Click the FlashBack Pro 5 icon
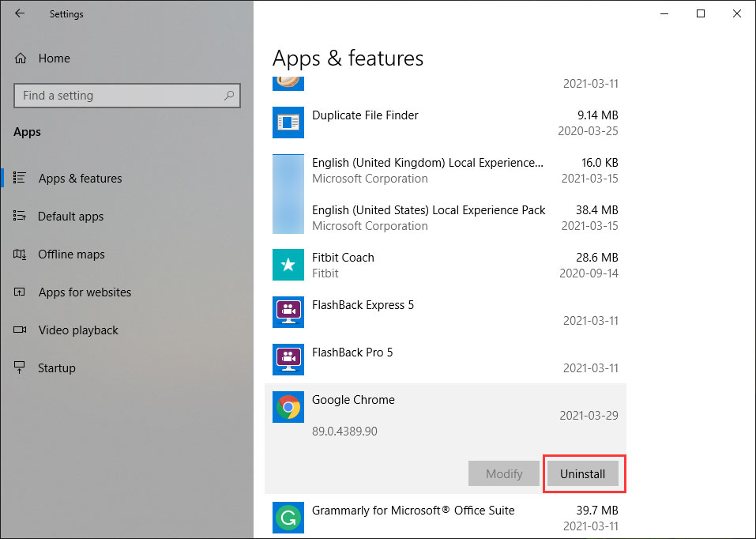The width and height of the screenshot is (756, 539). tap(288, 359)
